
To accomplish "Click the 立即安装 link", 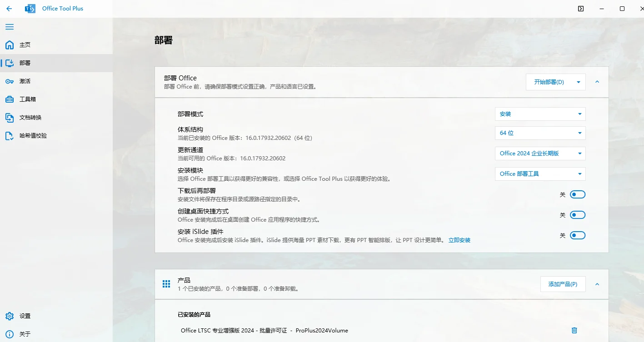I will click(x=459, y=240).
